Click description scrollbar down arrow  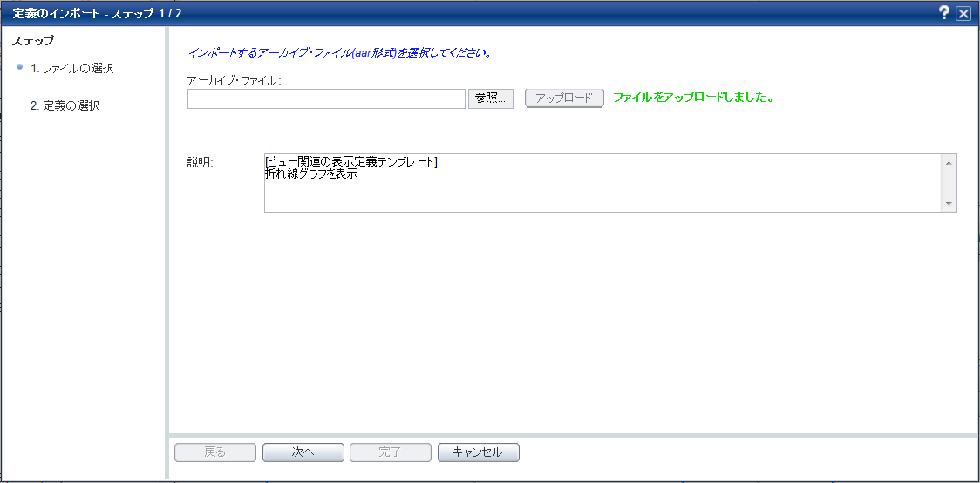click(x=949, y=204)
